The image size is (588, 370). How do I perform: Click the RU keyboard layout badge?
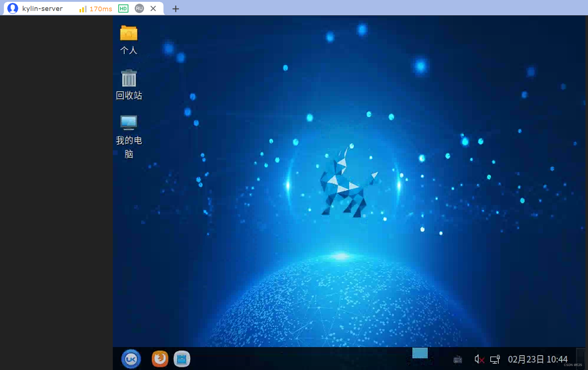coord(139,8)
